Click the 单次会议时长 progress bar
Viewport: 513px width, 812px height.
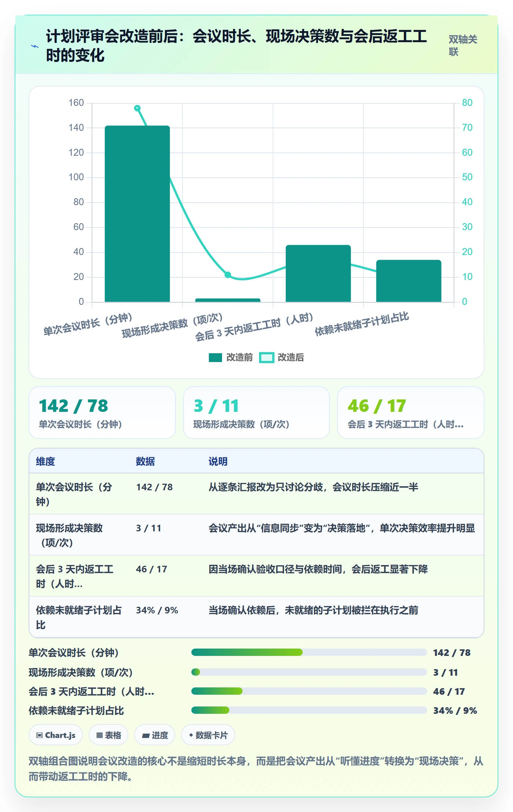tap(309, 652)
